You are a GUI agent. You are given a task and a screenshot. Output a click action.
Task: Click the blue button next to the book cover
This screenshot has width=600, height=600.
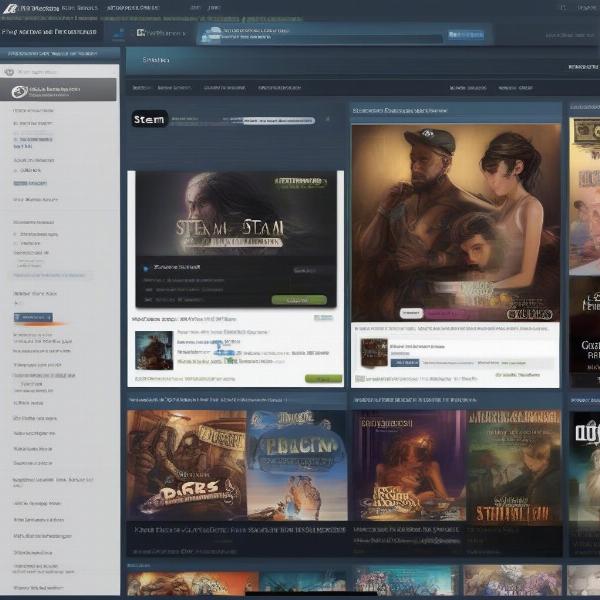405,362
